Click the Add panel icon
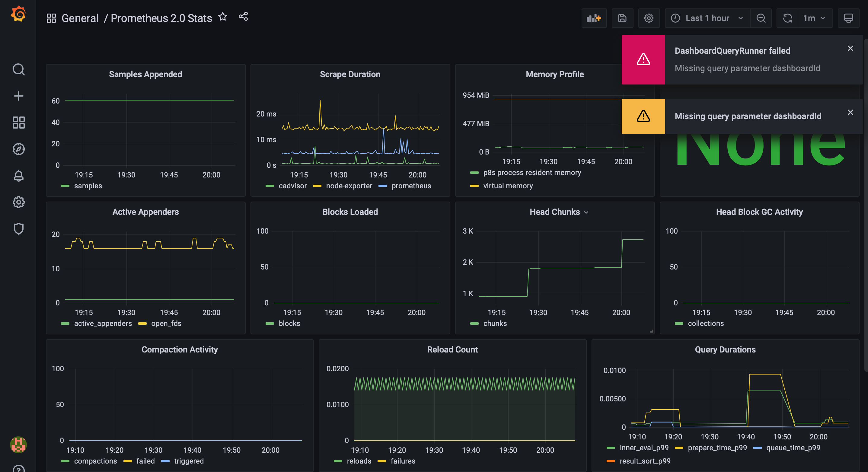Screen dimensions: 868x472 [x=594, y=18]
